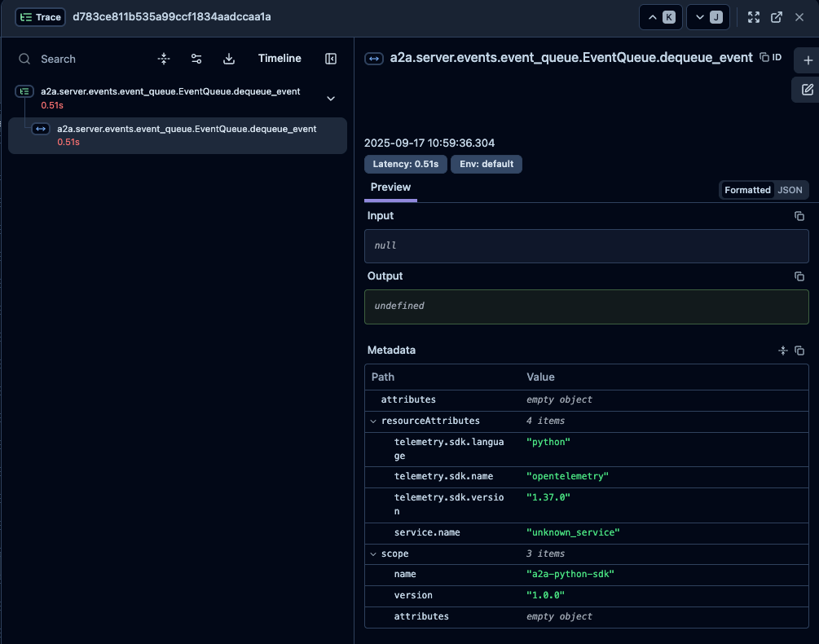Click the collapse-all spans icon
The width and height of the screenshot is (819, 644).
click(164, 59)
